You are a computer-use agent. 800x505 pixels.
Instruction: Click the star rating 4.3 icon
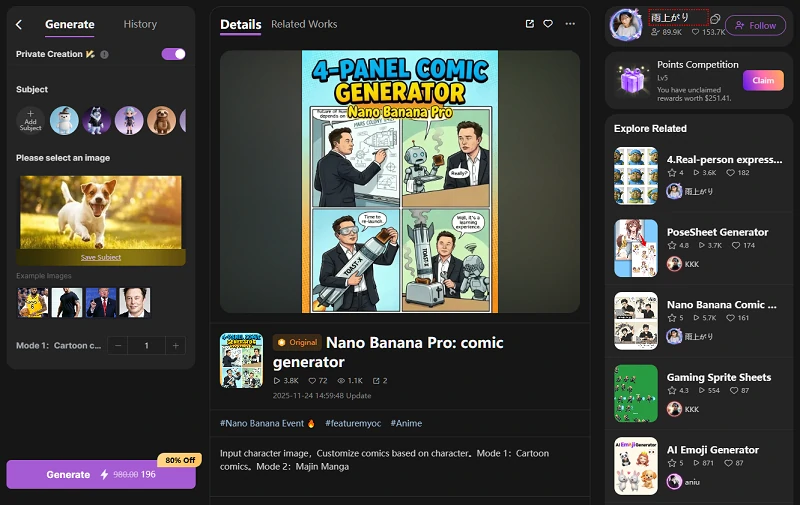(671, 391)
